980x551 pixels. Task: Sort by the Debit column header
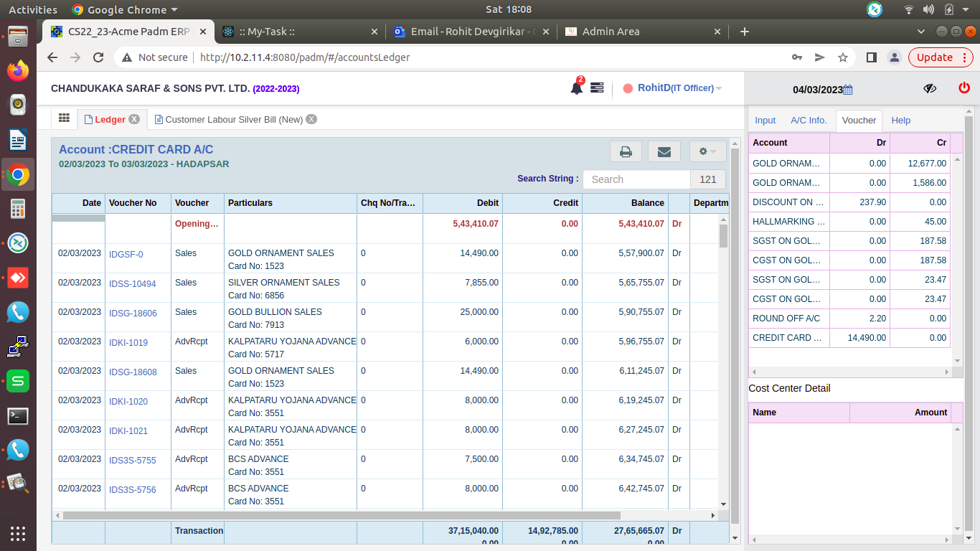[463, 203]
